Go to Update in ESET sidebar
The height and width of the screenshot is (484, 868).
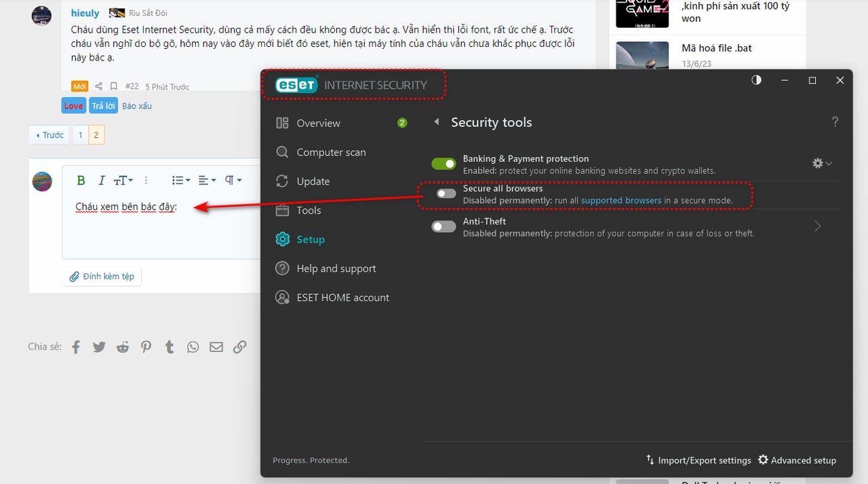coord(313,181)
